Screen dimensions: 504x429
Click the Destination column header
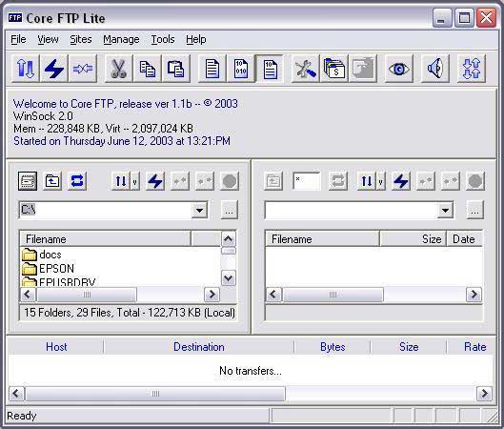[x=198, y=347]
